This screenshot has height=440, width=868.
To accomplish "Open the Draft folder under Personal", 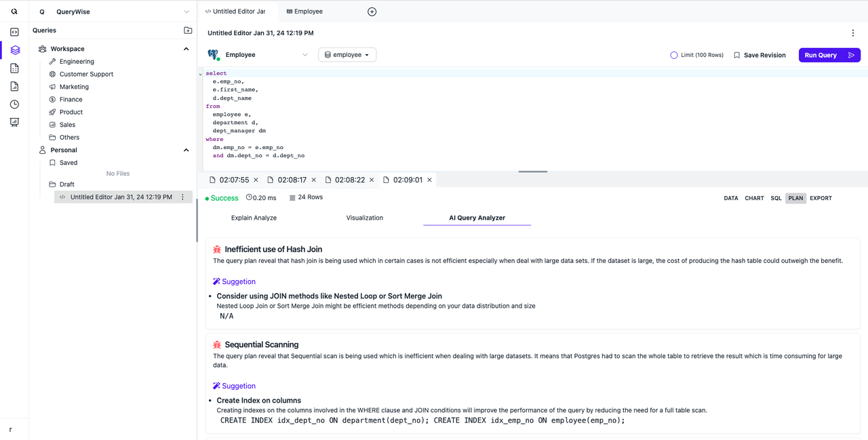I will pyautogui.click(x=66, y=184).
